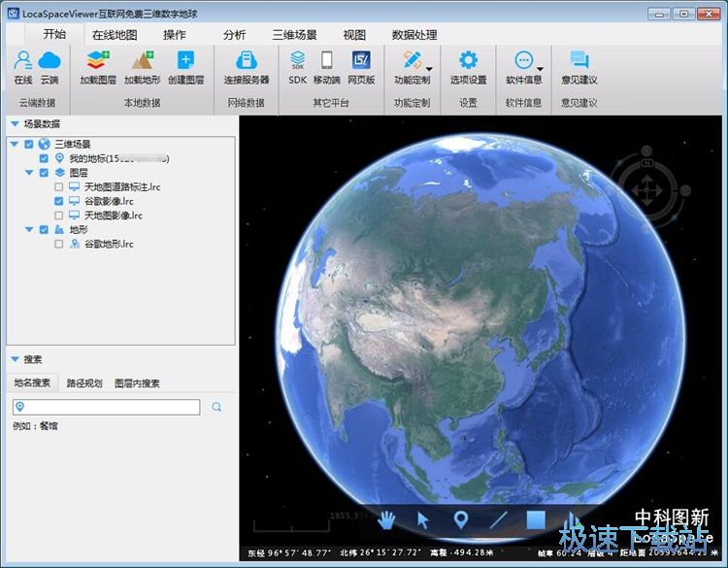Select the line drawing tool
Image resolution: width=728 pixels, height=568 pixels.
tap(498, 519)
